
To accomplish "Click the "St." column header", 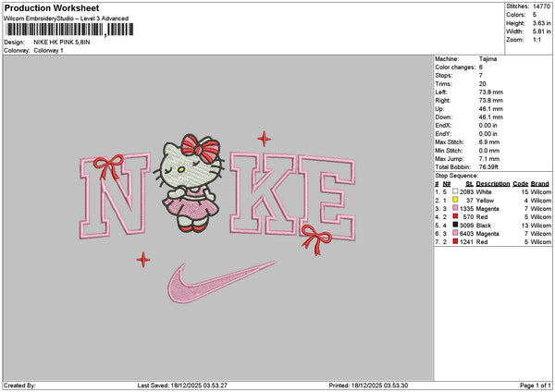I will pos(470,184).
